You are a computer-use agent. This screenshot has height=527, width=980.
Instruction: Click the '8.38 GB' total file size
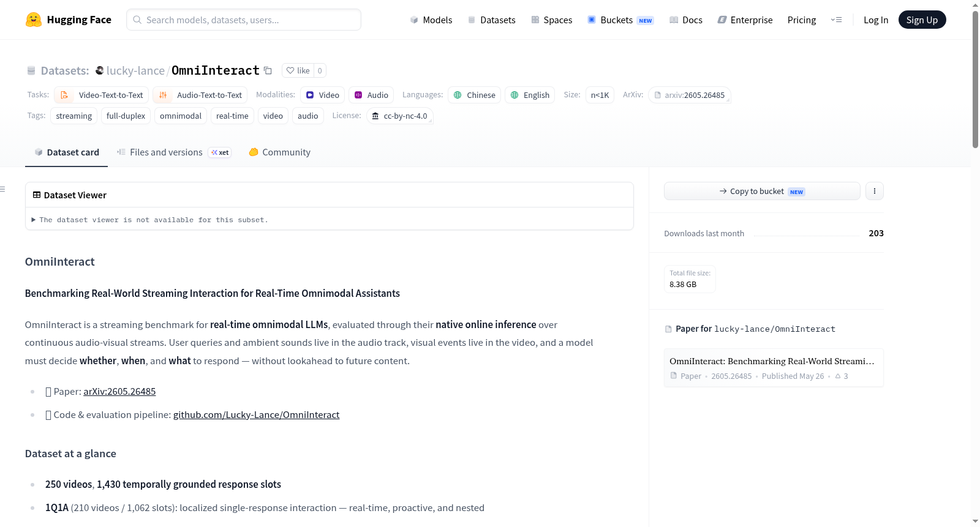click(683, 284)
